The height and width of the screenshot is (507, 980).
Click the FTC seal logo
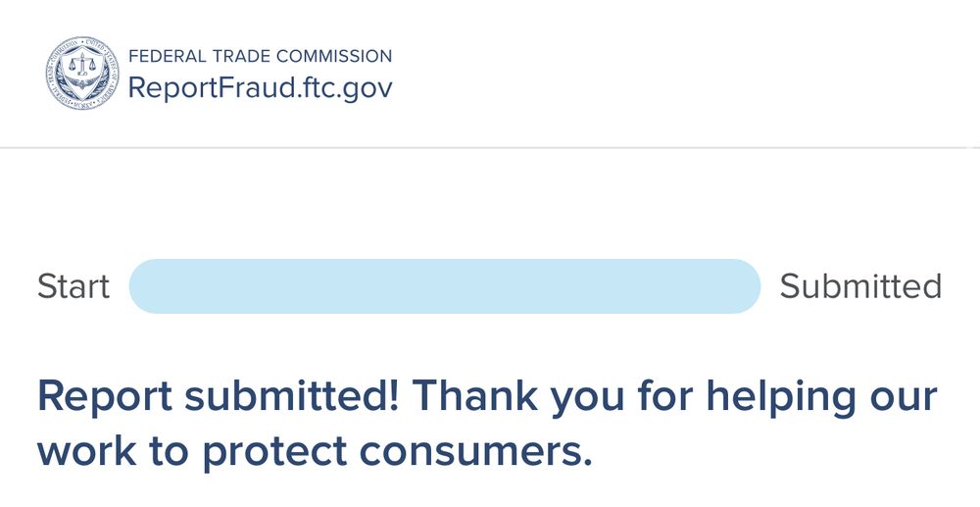pos(79,72)
